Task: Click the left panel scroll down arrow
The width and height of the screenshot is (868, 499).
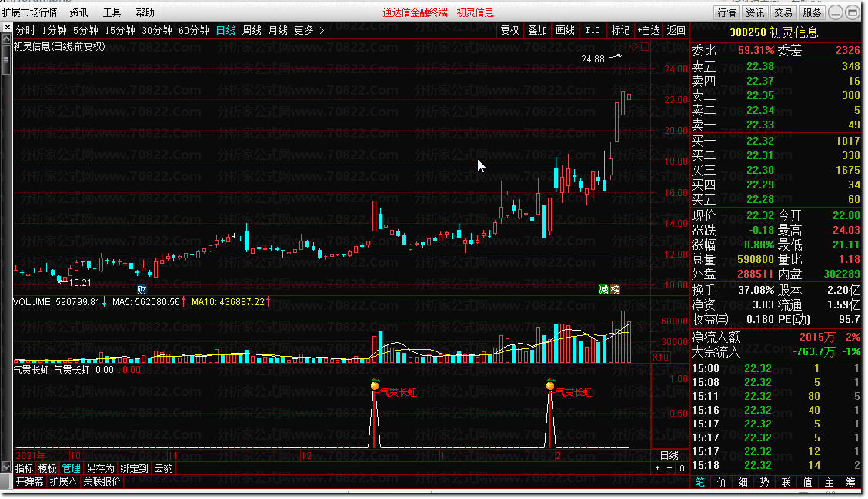Action: click(x=7, y=467)
